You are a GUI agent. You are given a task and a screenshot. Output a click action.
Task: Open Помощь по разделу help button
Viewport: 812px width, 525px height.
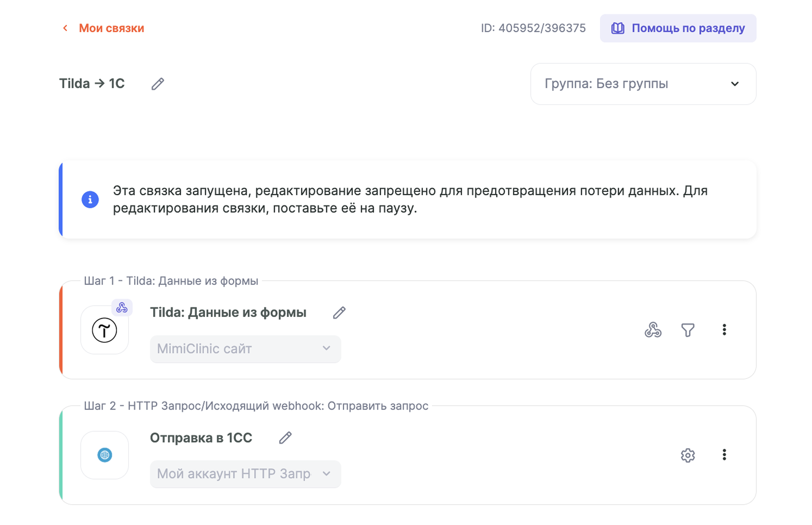(678, 28)
